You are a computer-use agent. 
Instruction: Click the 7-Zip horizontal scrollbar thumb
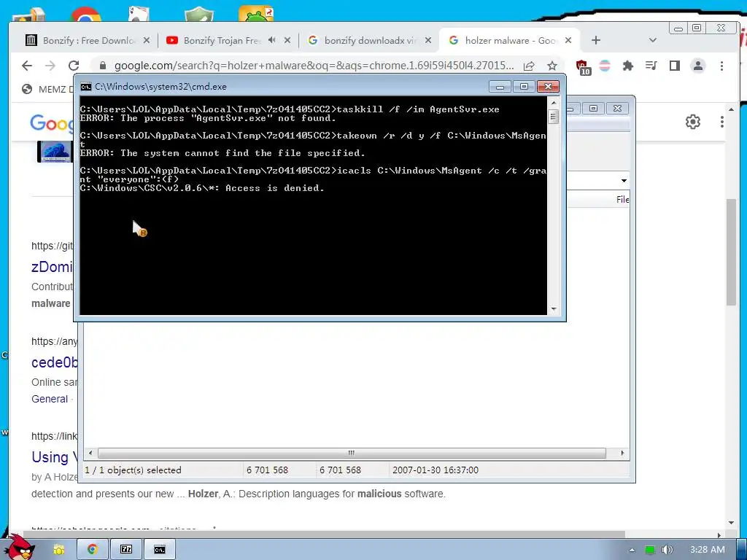352,453
